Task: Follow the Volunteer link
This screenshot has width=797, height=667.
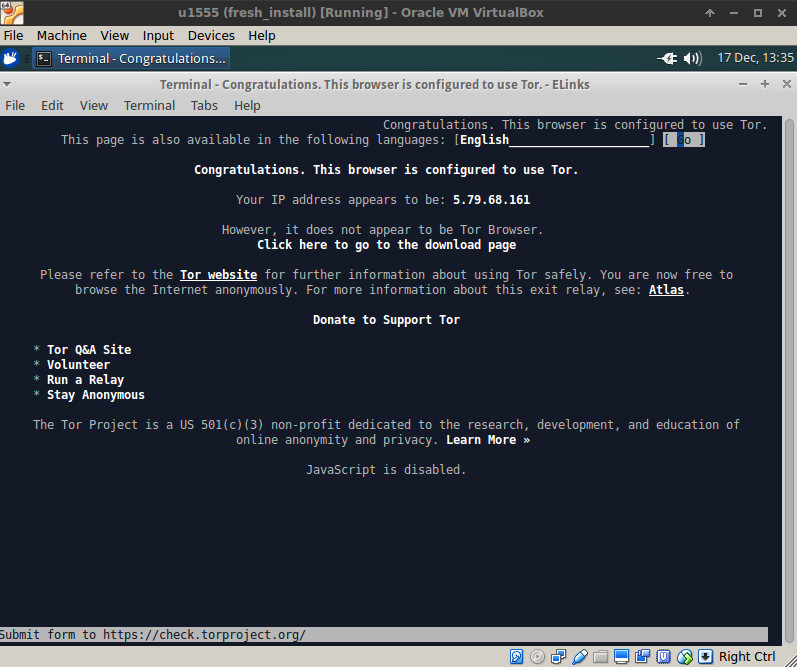Action: (x=78, y=365)
